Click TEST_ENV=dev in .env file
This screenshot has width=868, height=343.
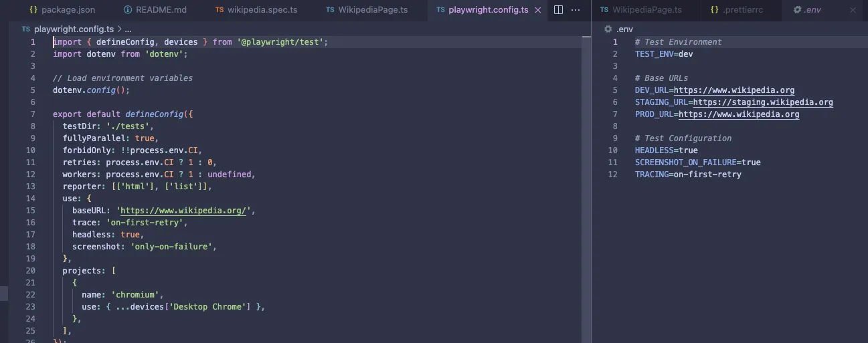pyautogui.click(x=664, y=54)
